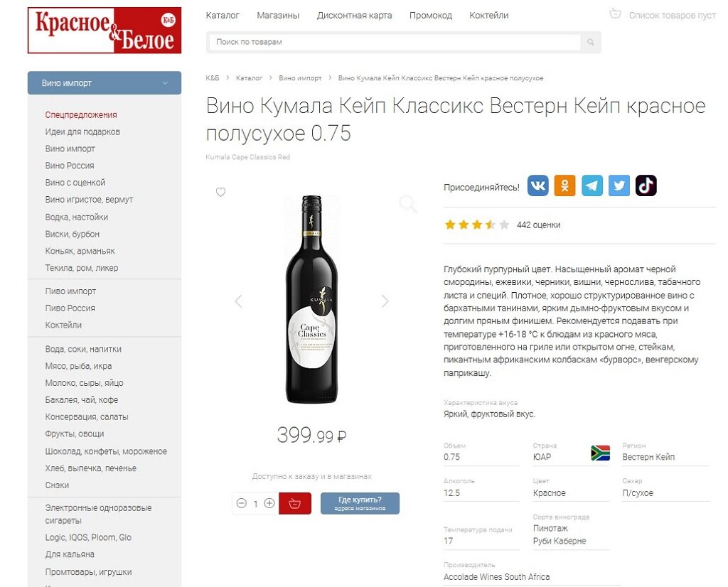Show next product photo with right arrow
The width and height of the screenshot is (728, 587).
(385, 301)
